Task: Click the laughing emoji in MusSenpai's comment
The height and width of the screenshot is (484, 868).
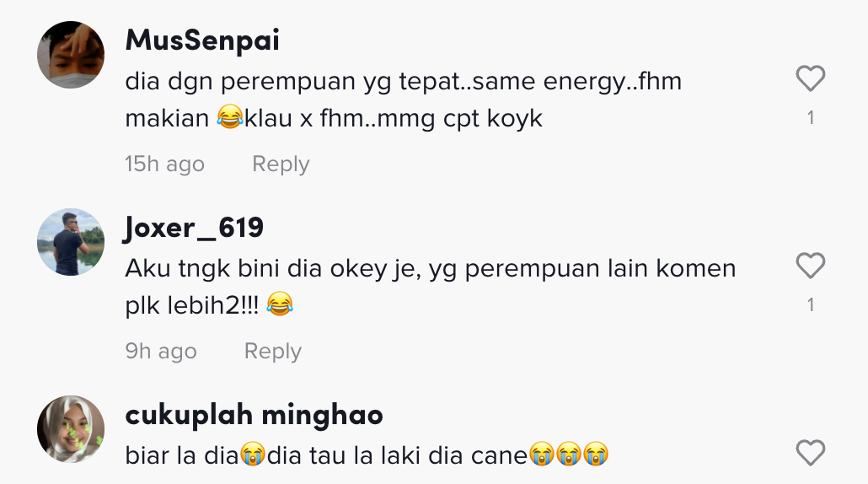Action: click(x=228, y=118)
